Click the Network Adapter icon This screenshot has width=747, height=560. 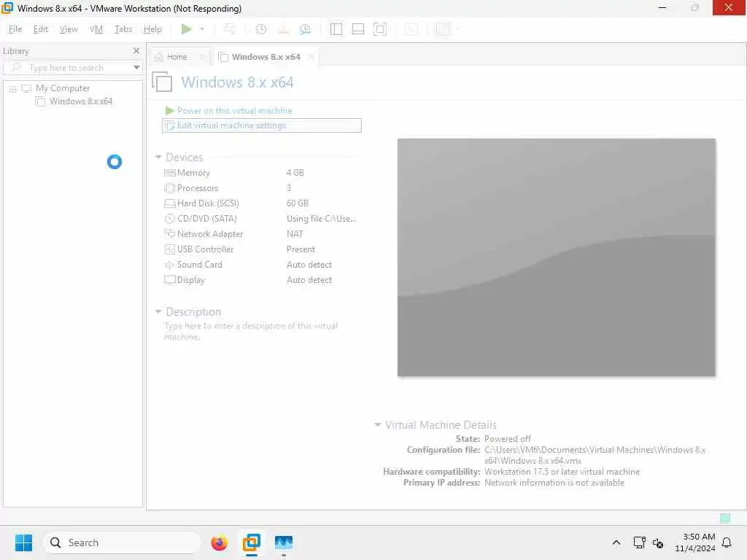[x=169, y=233]
